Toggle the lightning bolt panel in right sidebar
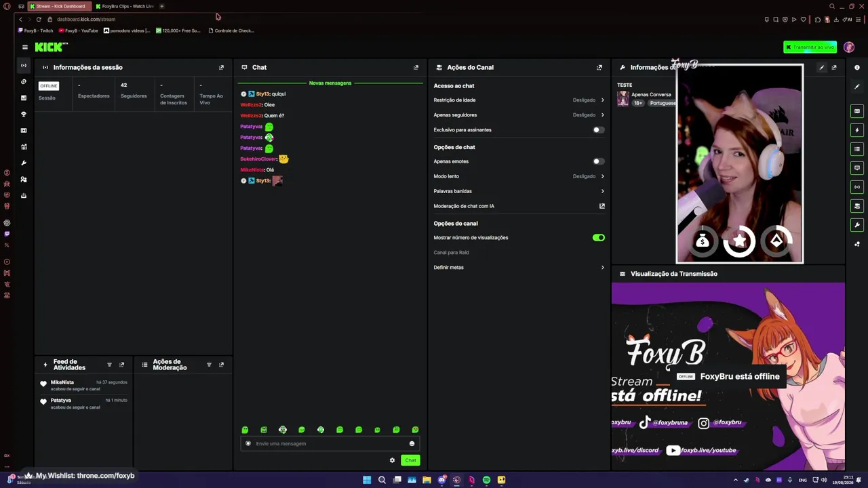The height and width of the screenshot is (488, 868). [x=857, y=130]
